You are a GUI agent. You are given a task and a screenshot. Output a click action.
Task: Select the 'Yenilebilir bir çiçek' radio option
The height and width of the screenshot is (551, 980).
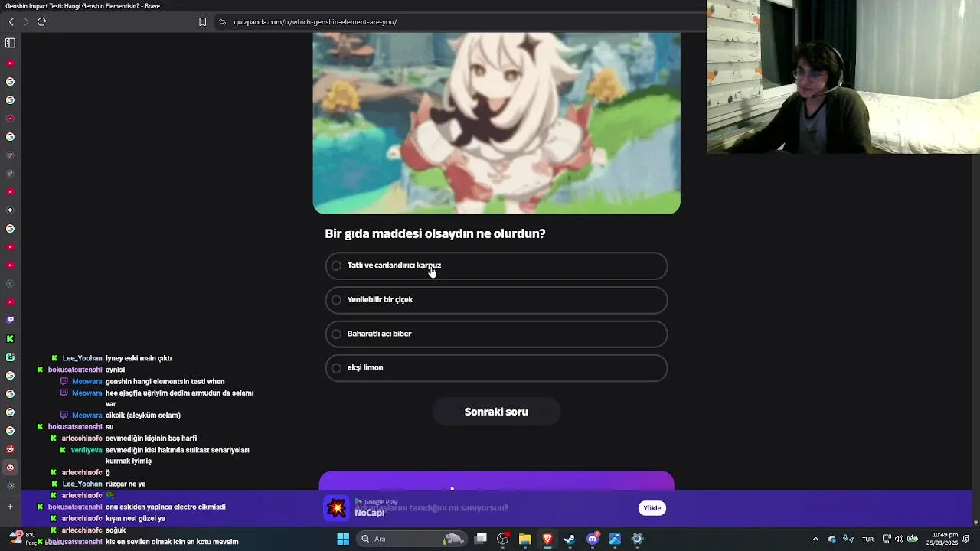(x=496, y=300)
